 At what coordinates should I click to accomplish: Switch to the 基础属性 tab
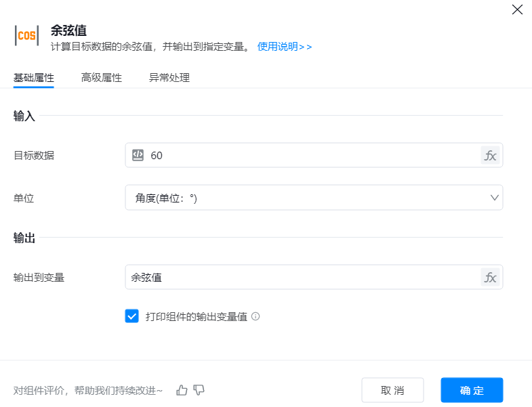(34, 78)
